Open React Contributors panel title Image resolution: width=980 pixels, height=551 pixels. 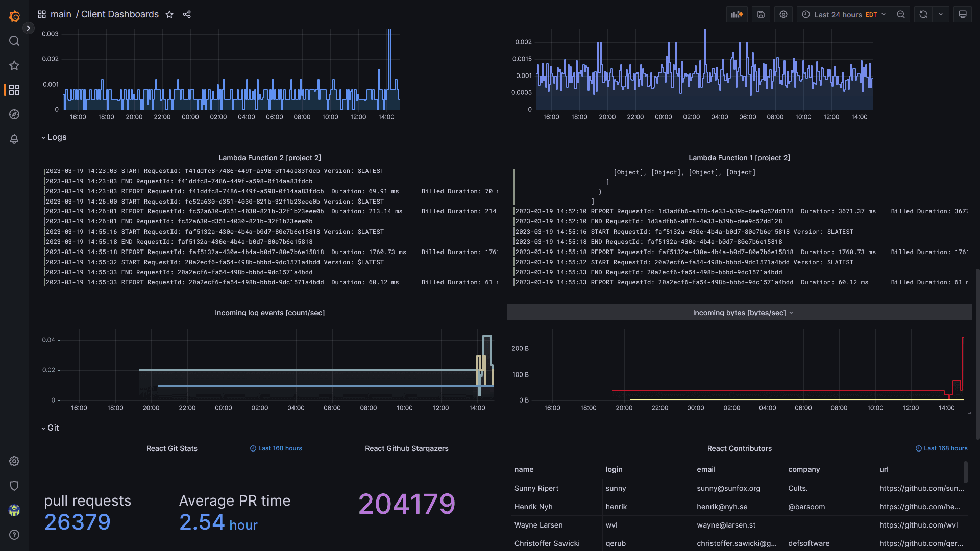(739, 448)
